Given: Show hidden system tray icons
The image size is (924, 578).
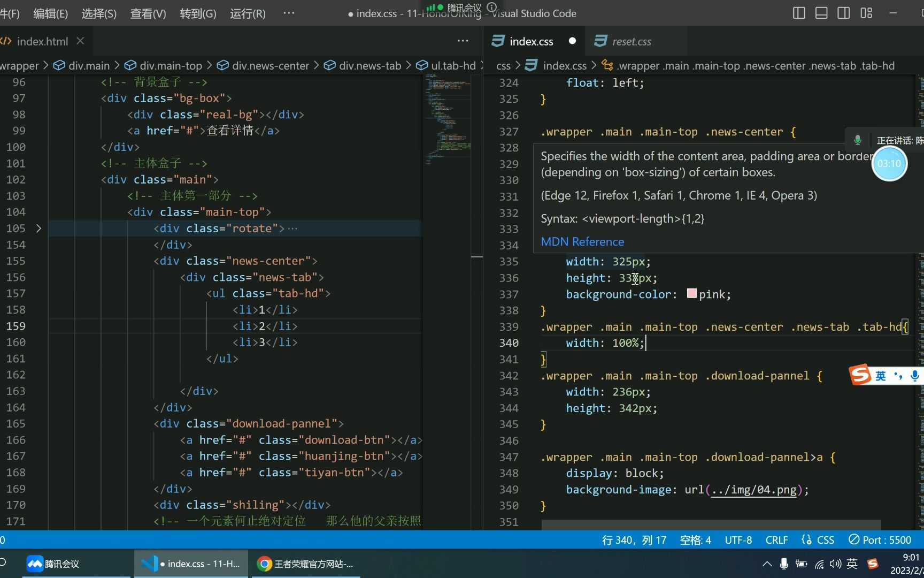Looking at the screenshot, I should point(767,564).
